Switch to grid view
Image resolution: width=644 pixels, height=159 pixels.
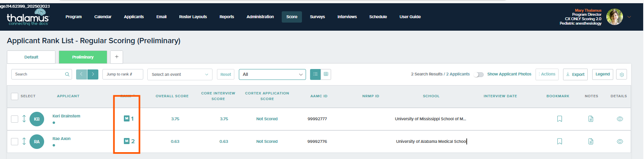click(326, 74)
